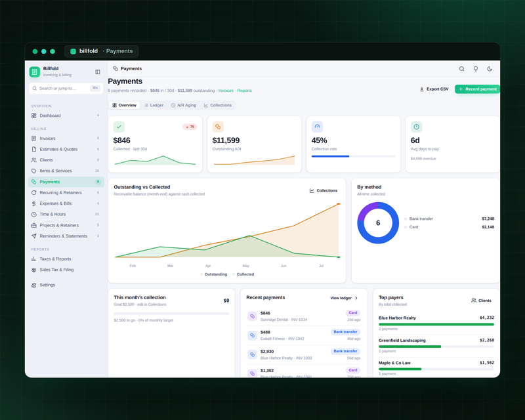525x420 pixels.
Task: Click the orange icon on Outstanding A/R card
Action: coord(218,127)
